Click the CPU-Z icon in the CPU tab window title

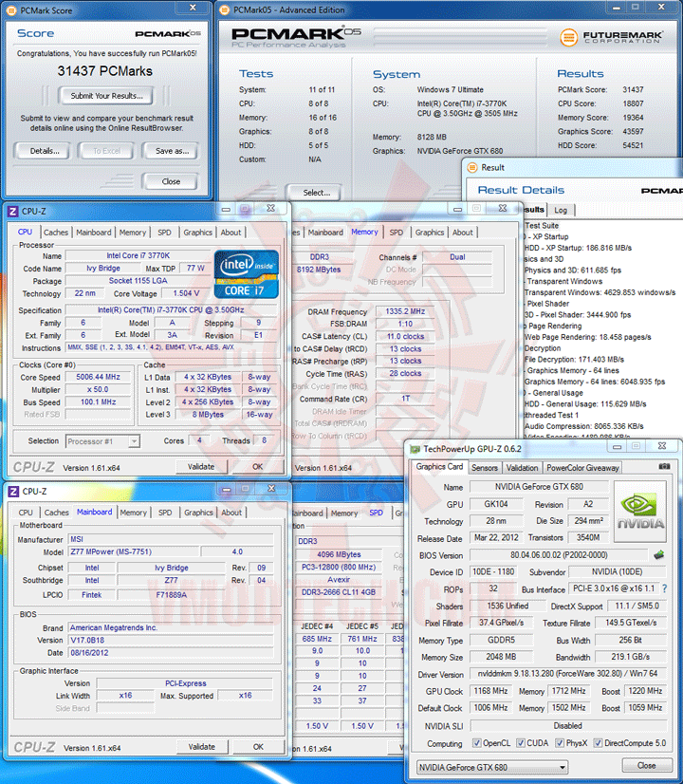13,212
